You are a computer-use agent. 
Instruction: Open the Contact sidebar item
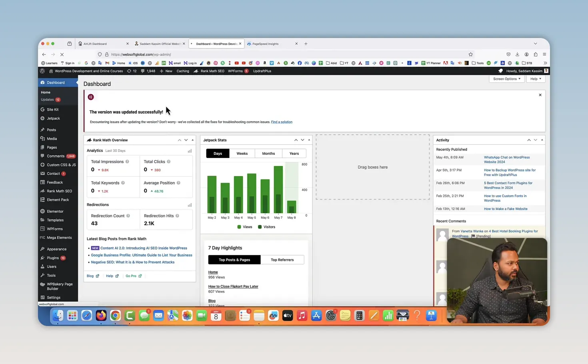click(x=53, y=174)
